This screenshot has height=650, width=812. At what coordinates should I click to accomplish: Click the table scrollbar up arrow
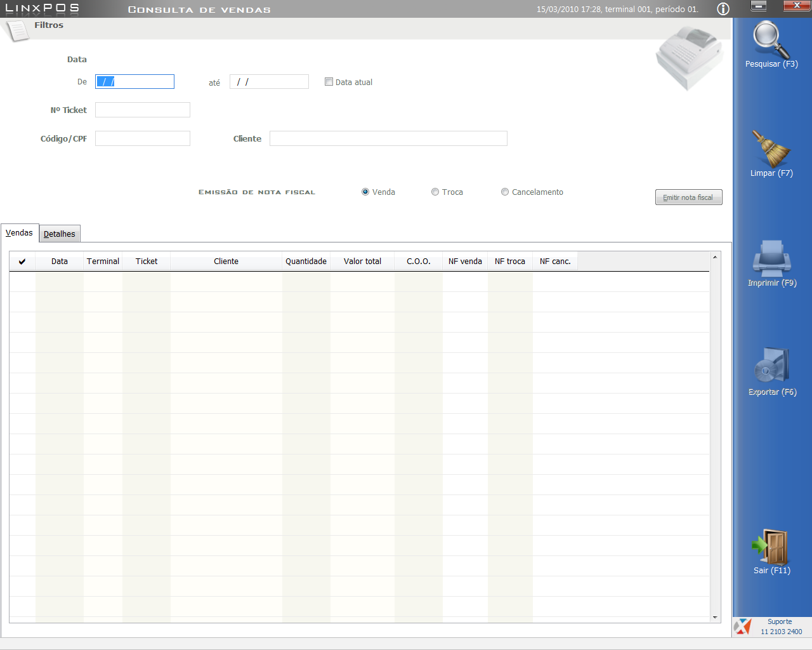(x=715, y=257)
